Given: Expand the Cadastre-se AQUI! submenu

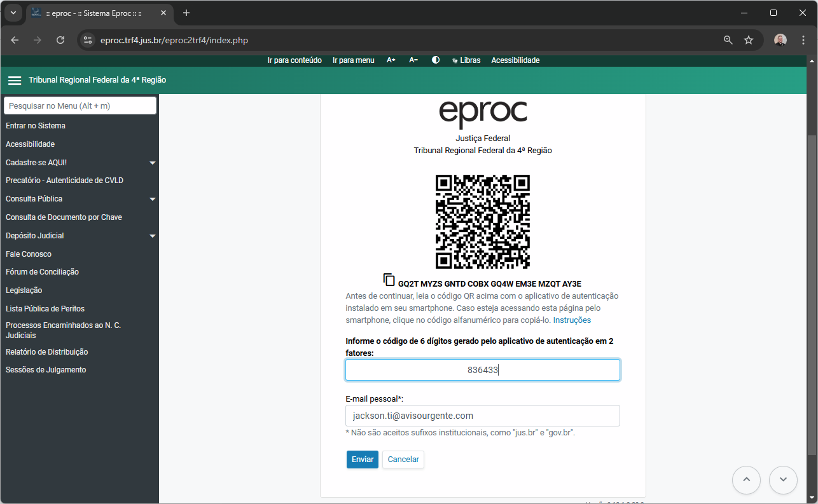Looking at the screenshot, I should coord(152,163).
